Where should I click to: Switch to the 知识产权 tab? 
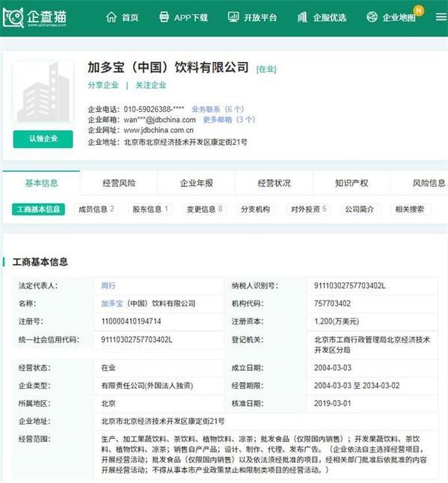(x=352, y=183)
